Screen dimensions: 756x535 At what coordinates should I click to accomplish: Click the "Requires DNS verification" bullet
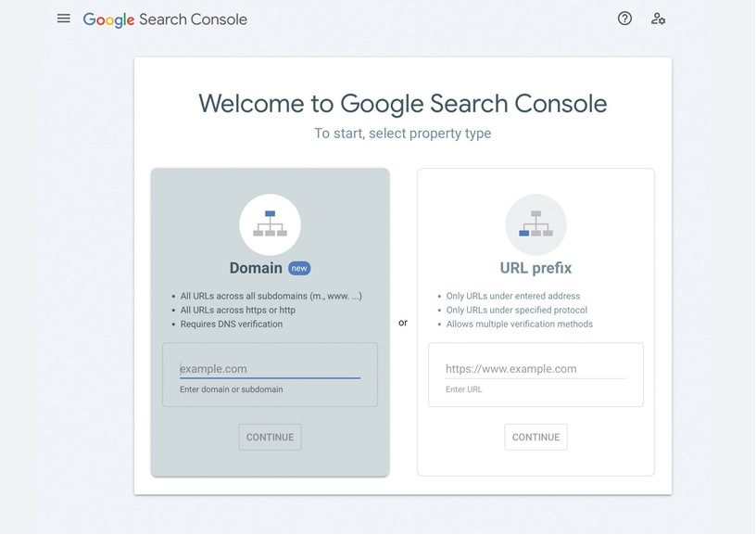tap(232, 325)
